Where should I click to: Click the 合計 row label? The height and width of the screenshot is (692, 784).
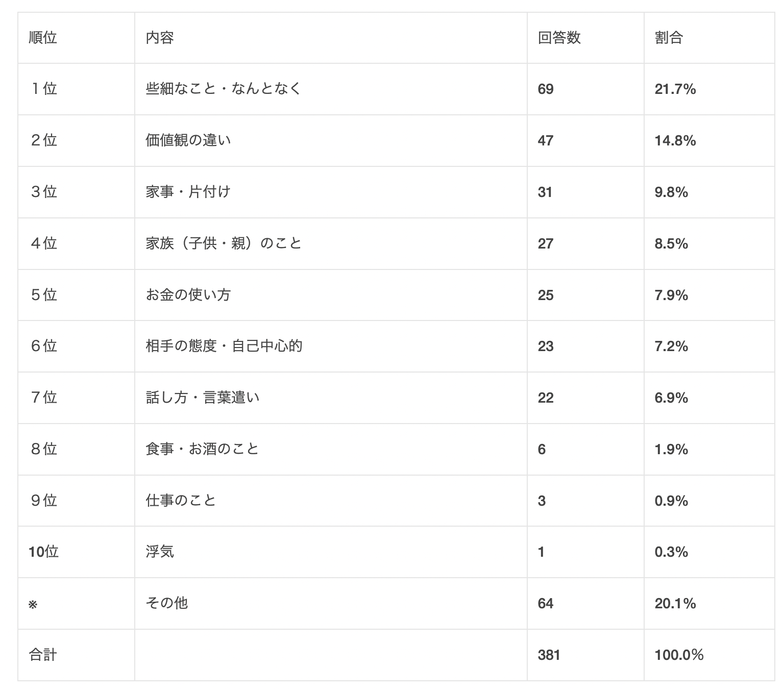click(x=43, y=655)
